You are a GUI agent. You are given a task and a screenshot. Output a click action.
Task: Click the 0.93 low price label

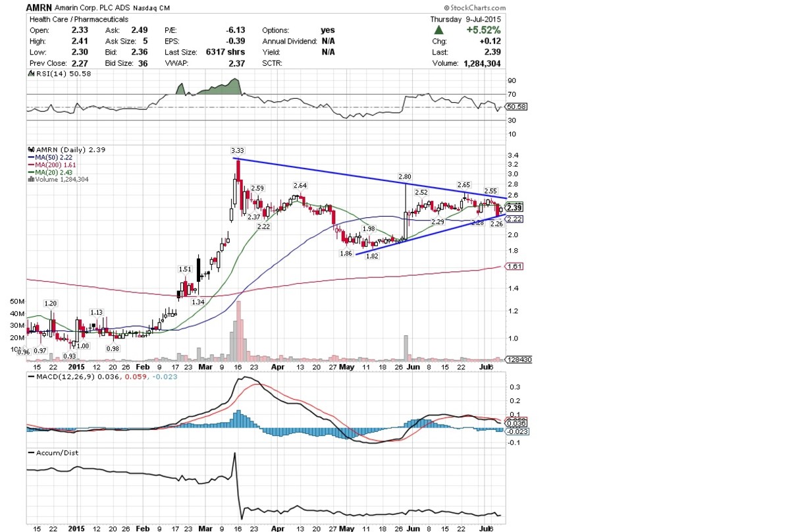[x=69, y=356]
